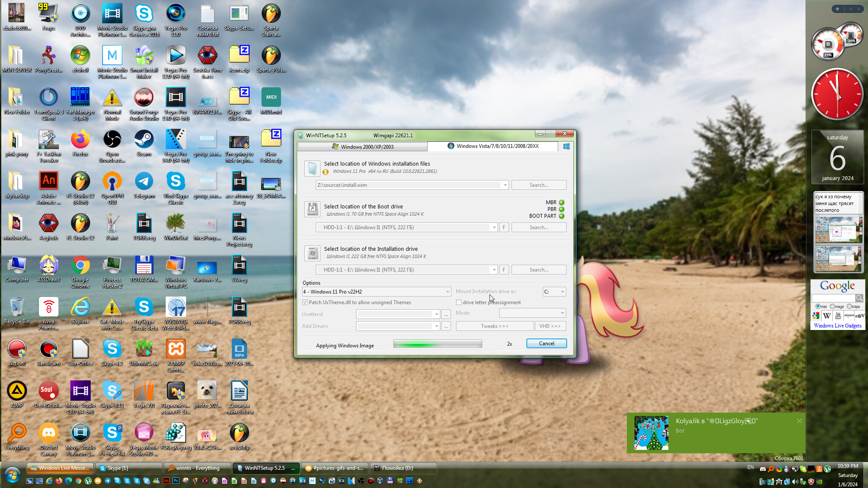The height and width of the screenshot is (488, 868).
Task: Click the Google gadget search field
Action: [833, 298]
